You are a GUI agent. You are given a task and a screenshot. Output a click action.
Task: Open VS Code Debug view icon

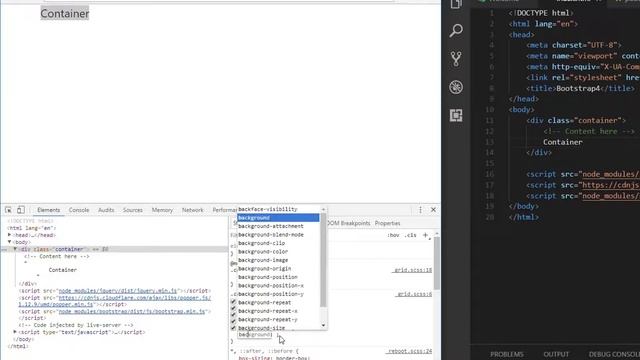click(456, 87)
